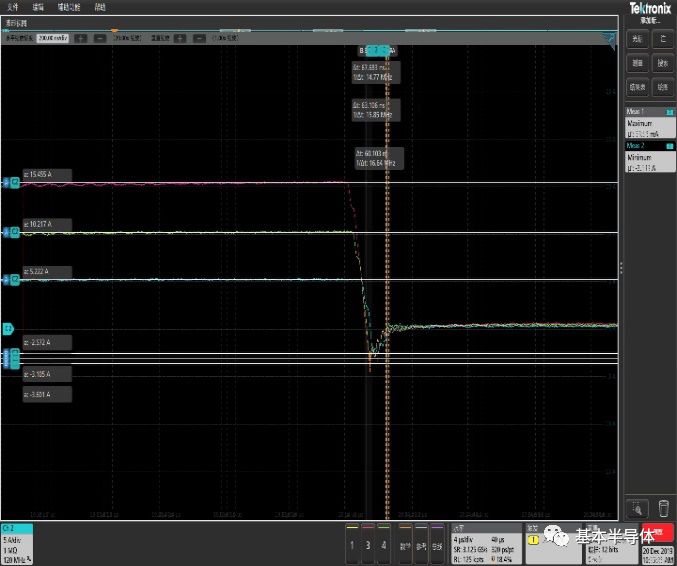Toggle channel 4 button in bottom bar

[x=383, y=545]
